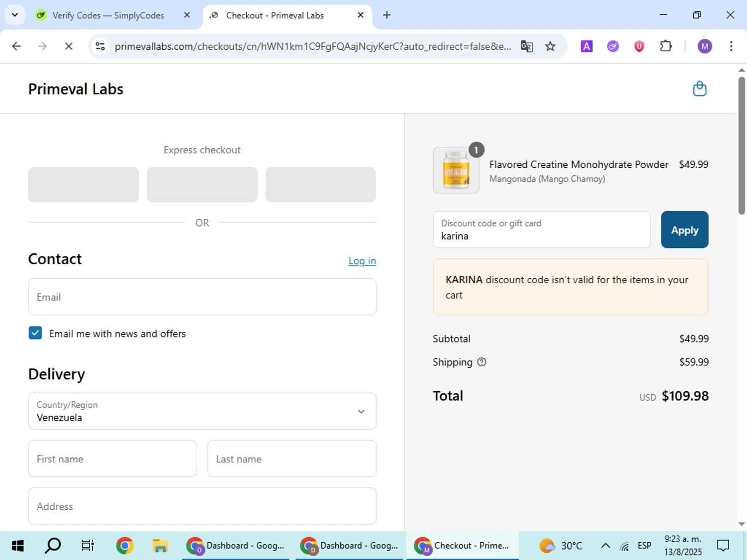Viewport: 747px width, 560px height.
Task: Click the page vertical scrollbar thumb
Action: point(742,145)
